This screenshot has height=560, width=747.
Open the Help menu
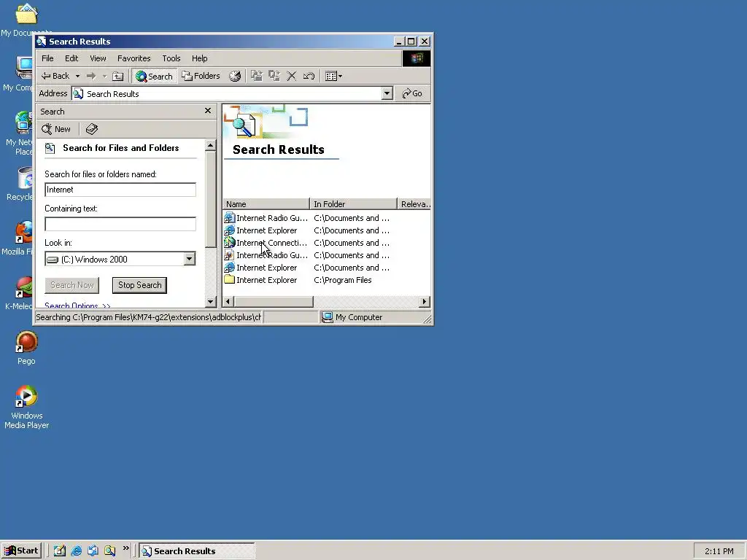(x=200, y=58)
